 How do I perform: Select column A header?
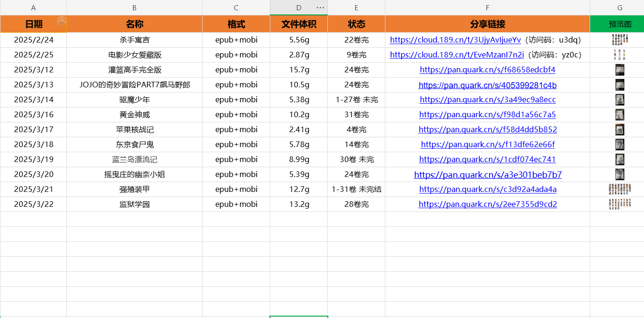pos(33,7)
